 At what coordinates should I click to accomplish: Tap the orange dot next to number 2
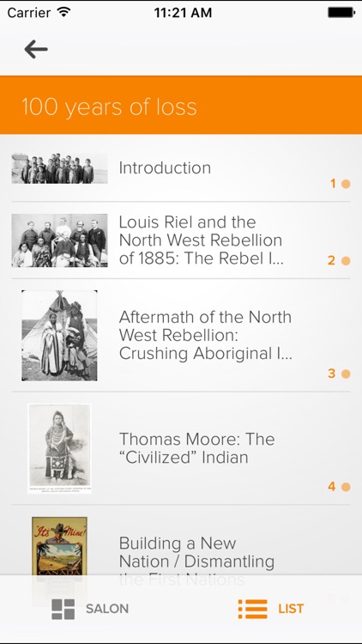(346, 261)
